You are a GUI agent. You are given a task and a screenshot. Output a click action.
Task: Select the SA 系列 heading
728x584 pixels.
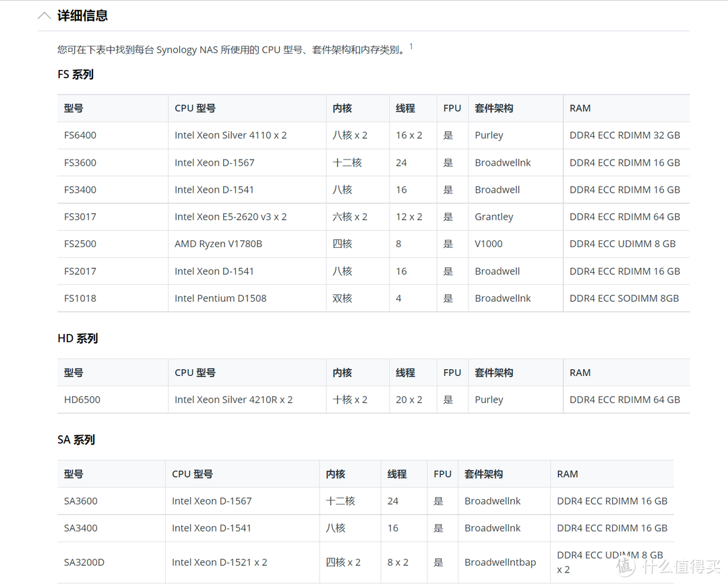pyautogui.click(x=76, y=440)
